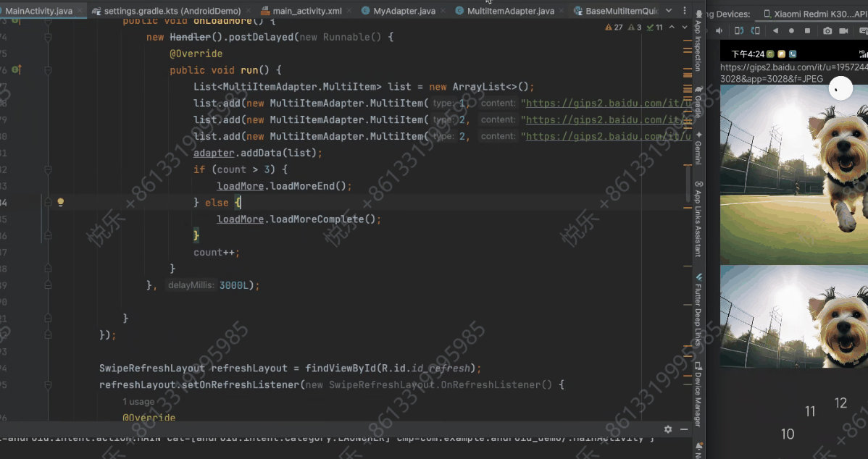Collapse the public void run() block
Screen dimensions: 868x459
coord(48,70)
